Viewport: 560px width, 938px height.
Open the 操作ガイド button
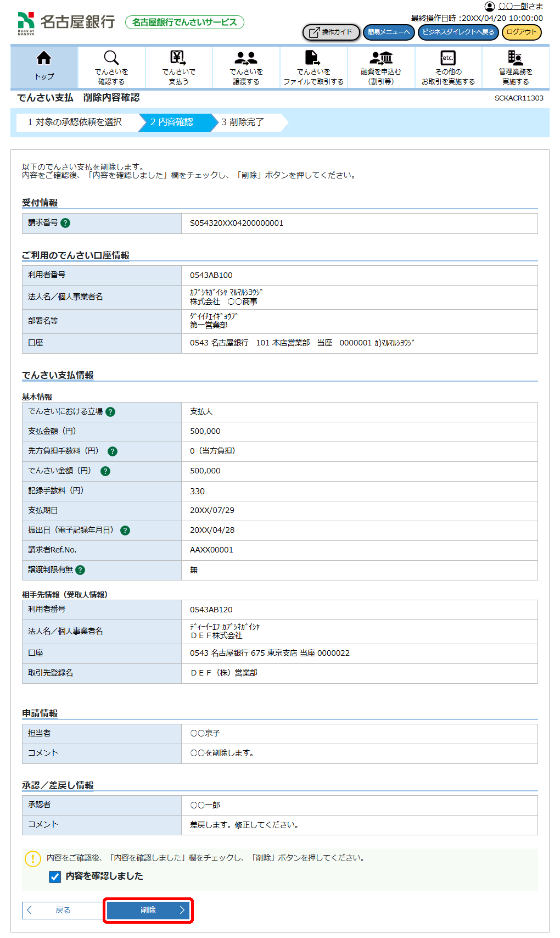(331, 32)
